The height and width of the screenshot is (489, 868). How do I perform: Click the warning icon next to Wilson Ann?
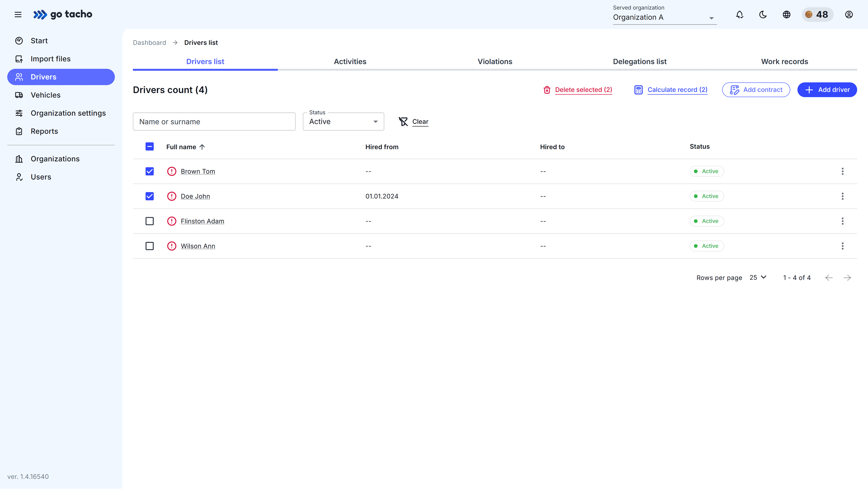172,246
